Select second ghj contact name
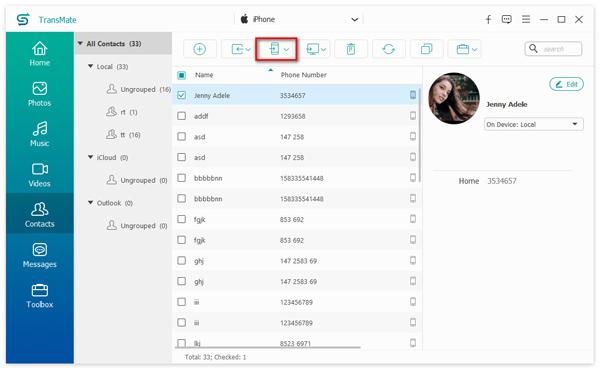This screenshot has height=370, width=600. pos(199,282)
